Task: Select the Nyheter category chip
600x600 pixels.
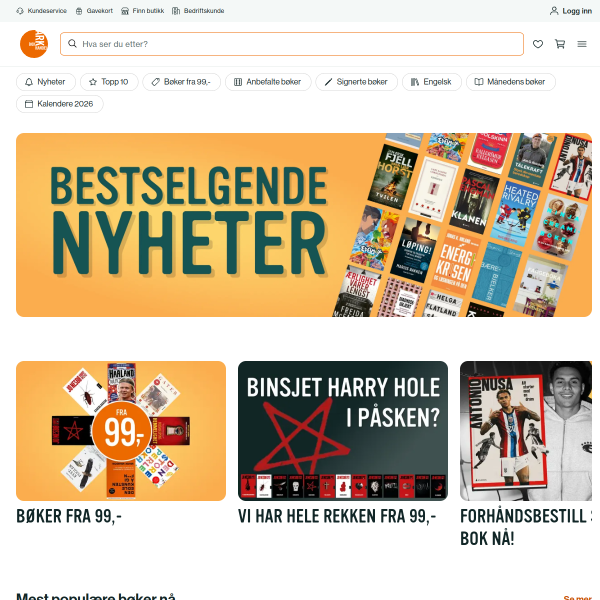Action: click(x=46, y=82)
